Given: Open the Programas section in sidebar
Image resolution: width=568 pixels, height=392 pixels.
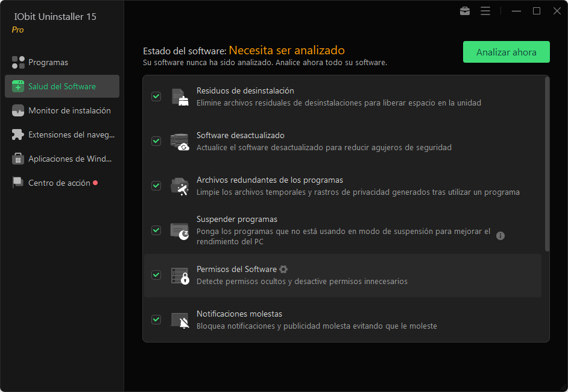Looking at the screenshot, I should (48, 62).
